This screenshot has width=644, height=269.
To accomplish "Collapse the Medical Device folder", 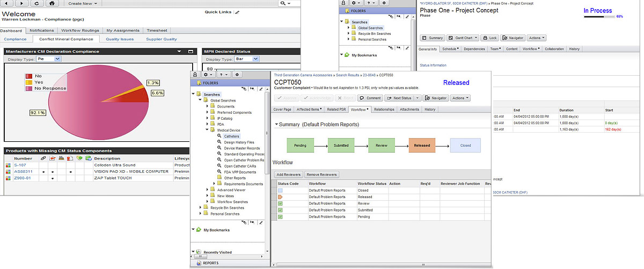I will [x=207, y=130].
